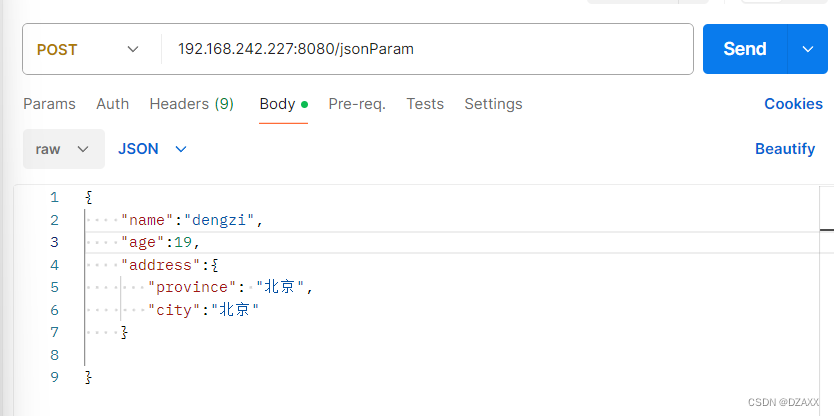The image size is (834, 416).
Task: Open the POST method dropdown
Action: click(88, 49)
